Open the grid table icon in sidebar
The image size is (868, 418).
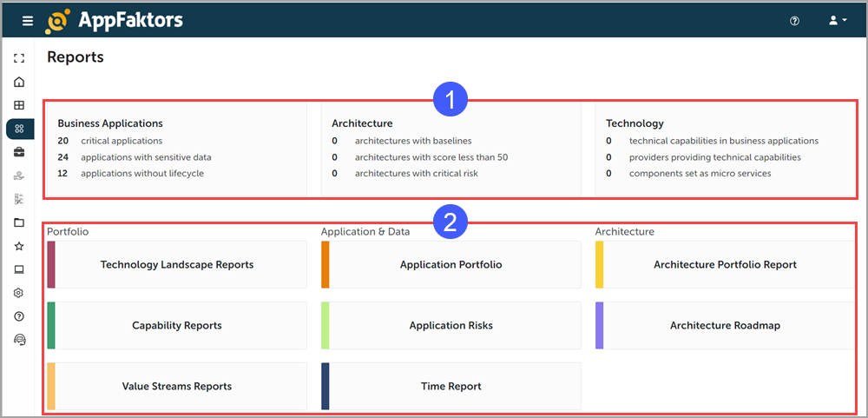tap(19, 105)
